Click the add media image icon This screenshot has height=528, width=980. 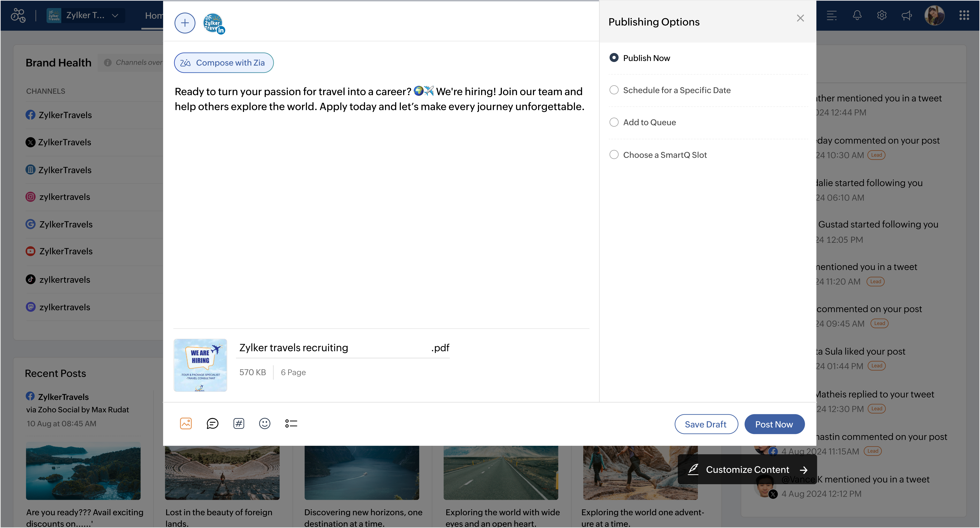[186, 423]
